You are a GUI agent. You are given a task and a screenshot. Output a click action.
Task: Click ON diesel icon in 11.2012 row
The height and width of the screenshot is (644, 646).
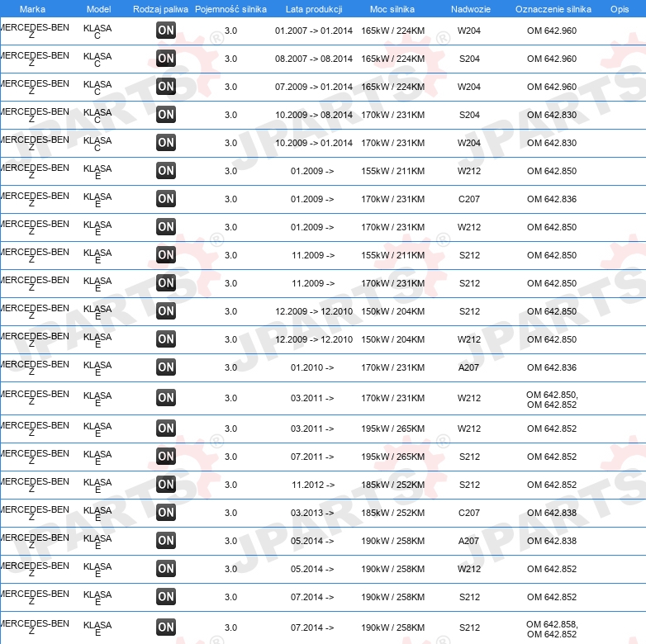pyautogui.click(x=166, y=484)
